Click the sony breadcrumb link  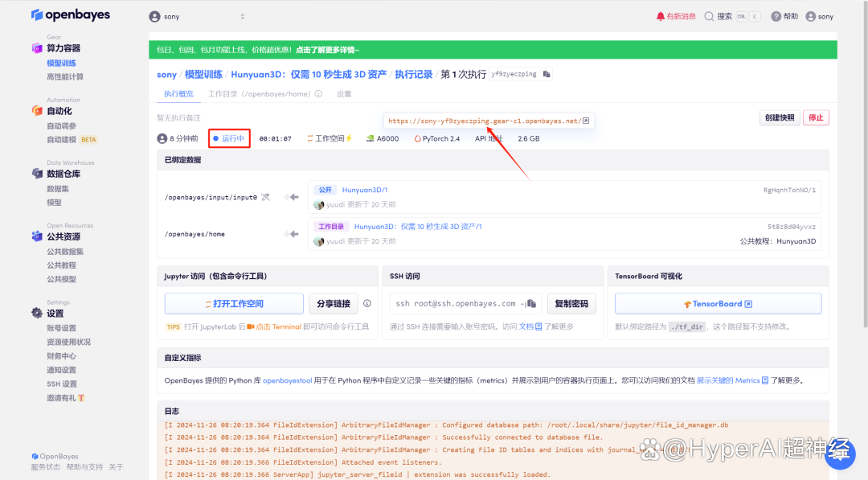point(166,74)
